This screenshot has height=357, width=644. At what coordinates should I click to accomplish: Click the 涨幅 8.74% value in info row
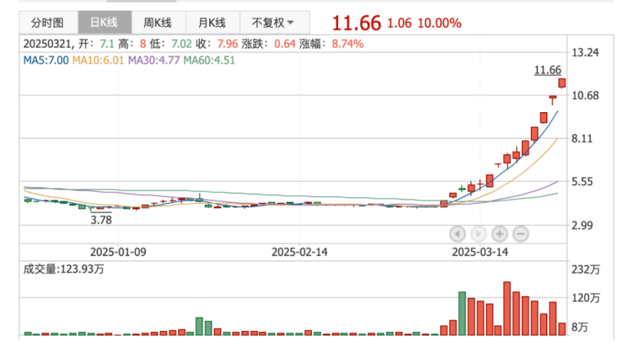pos(347,44)
